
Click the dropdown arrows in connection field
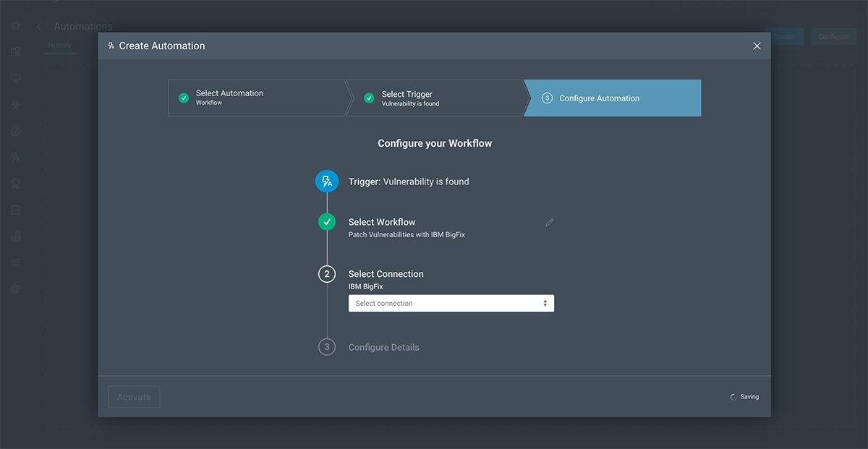click(545, 304)
